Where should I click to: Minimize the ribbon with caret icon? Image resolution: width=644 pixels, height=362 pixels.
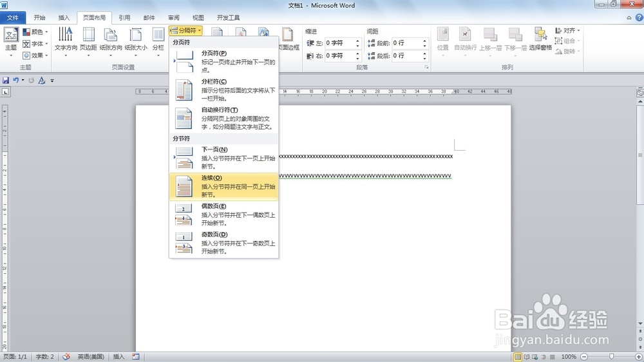click(x=629, y=17)
